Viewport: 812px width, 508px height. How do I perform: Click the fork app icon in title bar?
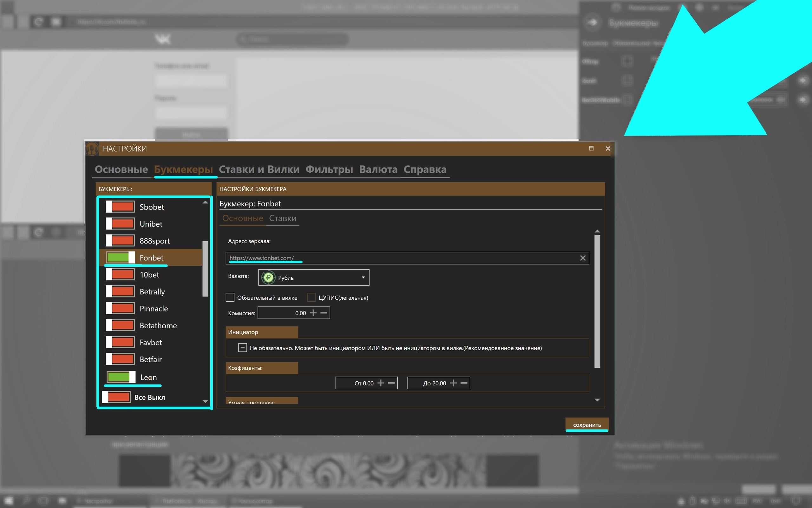tap(92, 149)
